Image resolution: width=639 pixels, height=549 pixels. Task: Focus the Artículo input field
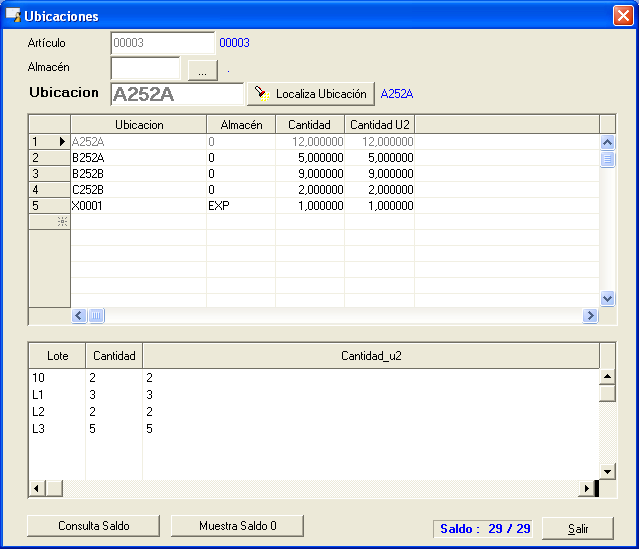tap(163, 43)
